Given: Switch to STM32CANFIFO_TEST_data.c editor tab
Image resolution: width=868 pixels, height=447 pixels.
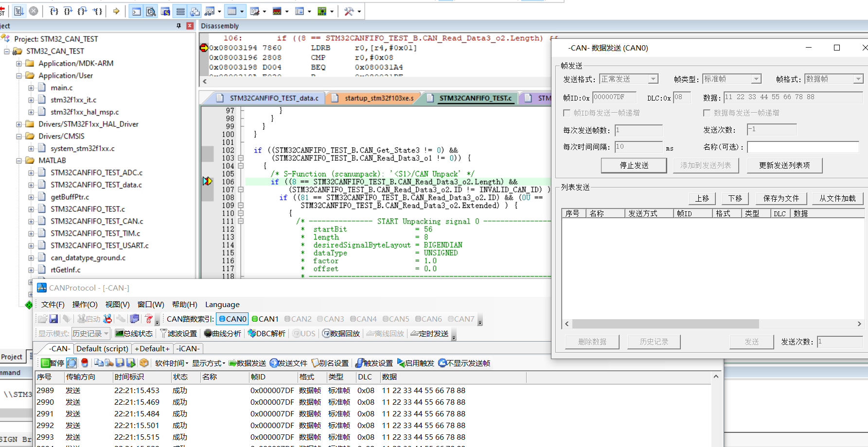Looking at the screenshot, I should (x=269, y=98).
